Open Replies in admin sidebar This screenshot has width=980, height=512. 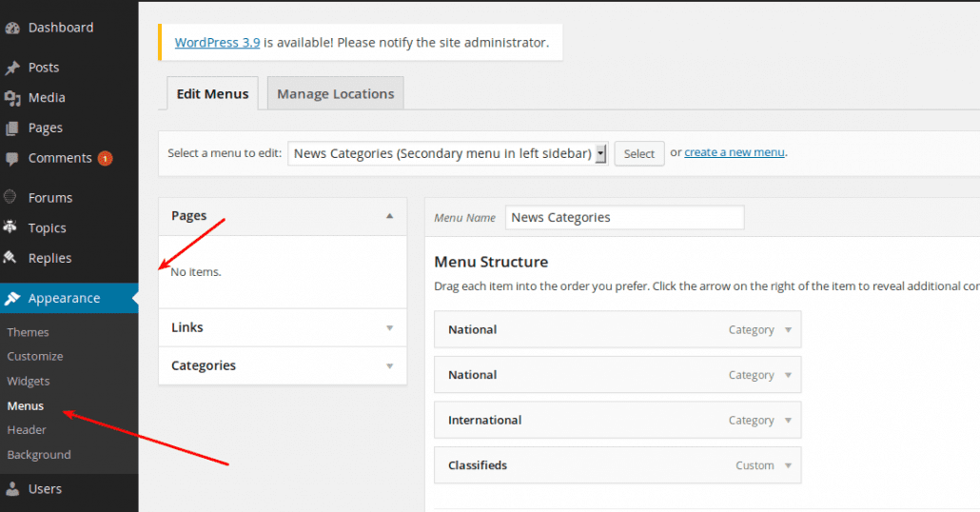coord(50,258)
